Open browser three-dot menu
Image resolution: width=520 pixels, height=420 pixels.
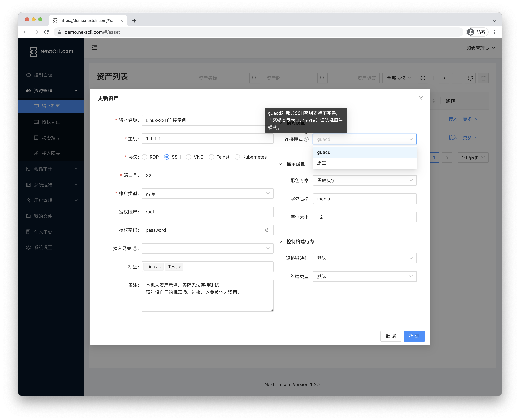click(494, 32)
